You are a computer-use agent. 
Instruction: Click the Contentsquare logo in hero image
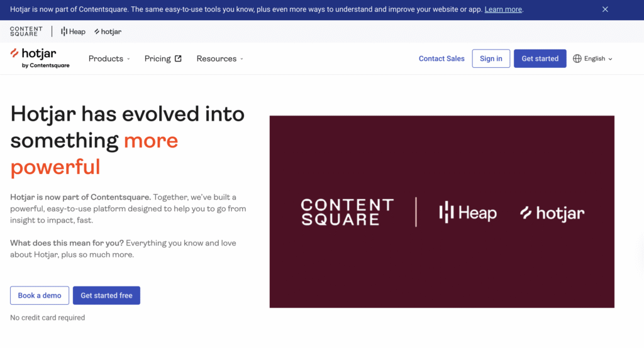(x=347, y=212)
